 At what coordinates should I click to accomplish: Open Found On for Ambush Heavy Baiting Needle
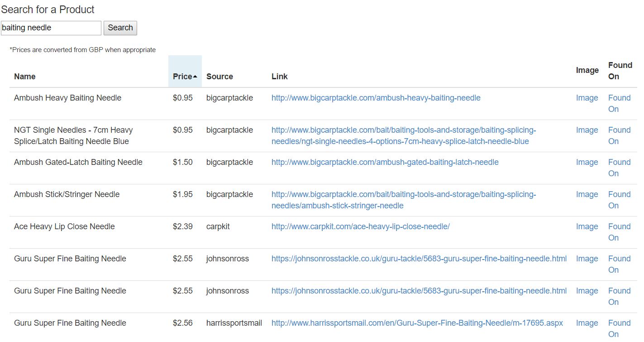[619, 103]
